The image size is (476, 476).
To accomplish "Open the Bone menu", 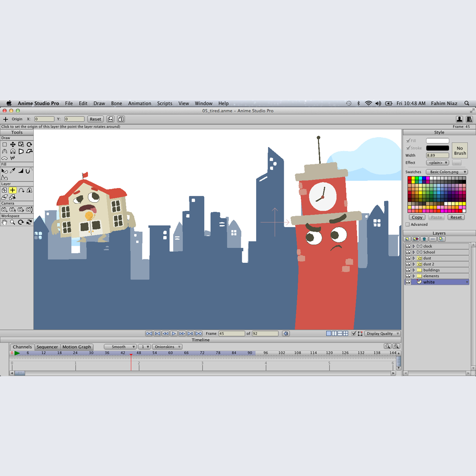I will click(x=116, y=103).
